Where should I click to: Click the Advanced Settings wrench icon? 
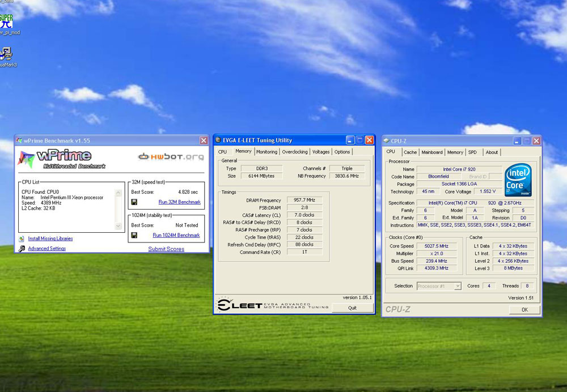click(22, 249)
